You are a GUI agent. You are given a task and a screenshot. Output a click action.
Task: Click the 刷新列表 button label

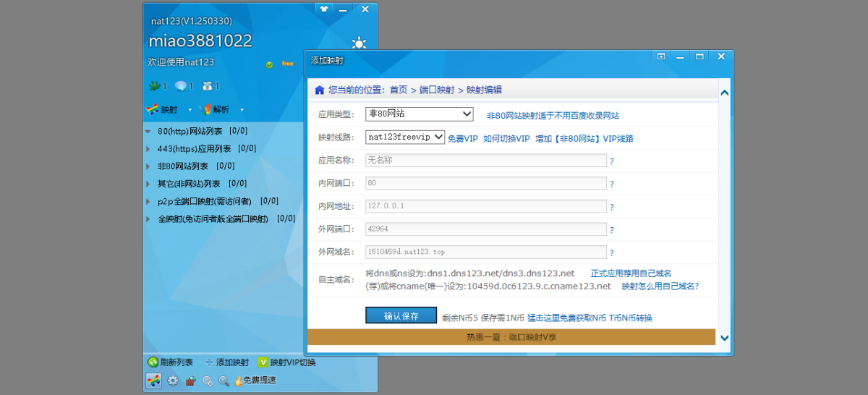click(x=176, y=362)
